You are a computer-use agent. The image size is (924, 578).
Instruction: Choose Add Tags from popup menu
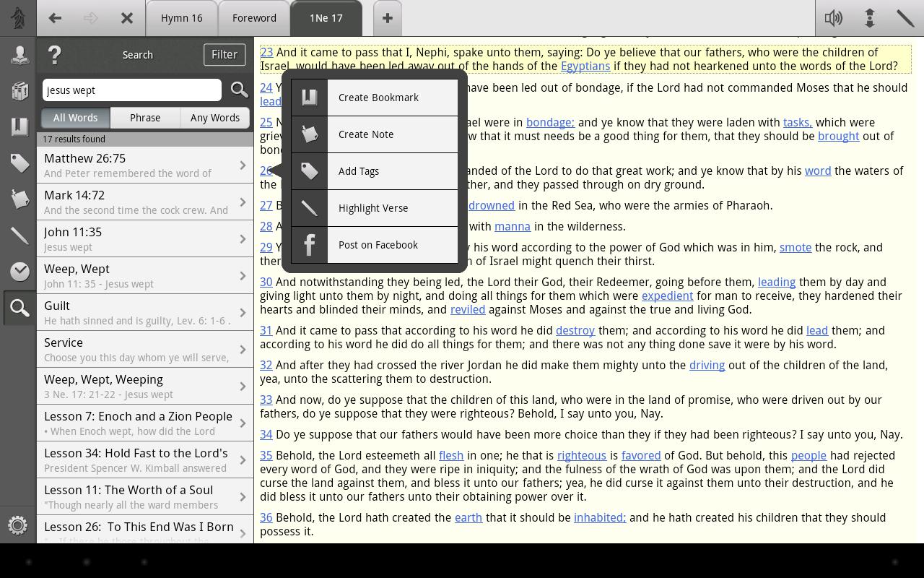click(x=375, y=171)
